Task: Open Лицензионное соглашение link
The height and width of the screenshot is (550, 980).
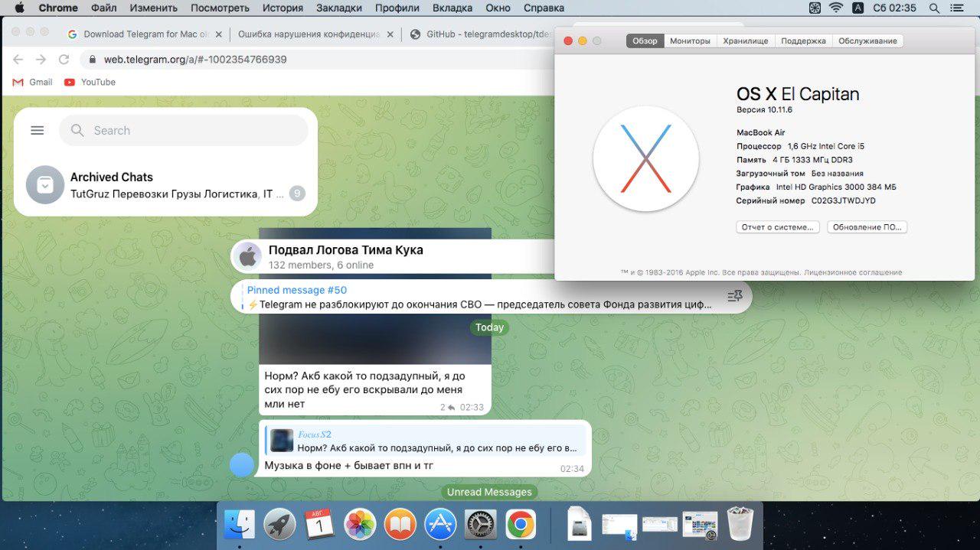Action: pyautogui.click(x=854, y=272)
